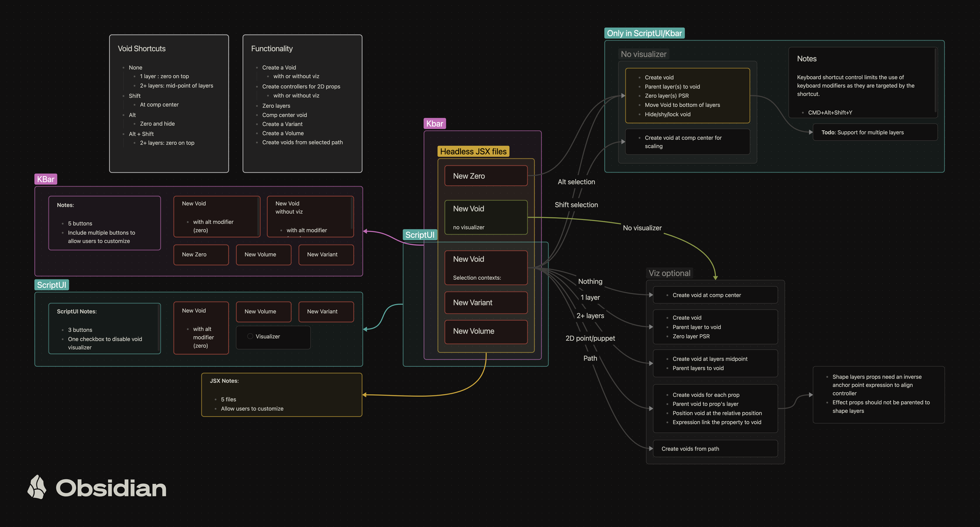The image size is (980, 527).
Task: Select the Void Shortcuts card
Action: click(169, 103)
